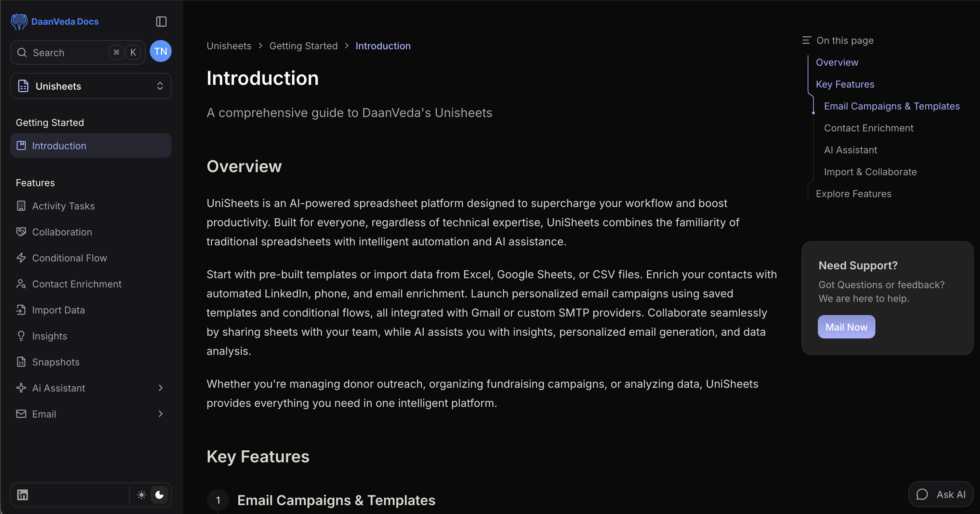Open Contact Enrichment in sidebar

pyautogui.click(x=77, y=284)
